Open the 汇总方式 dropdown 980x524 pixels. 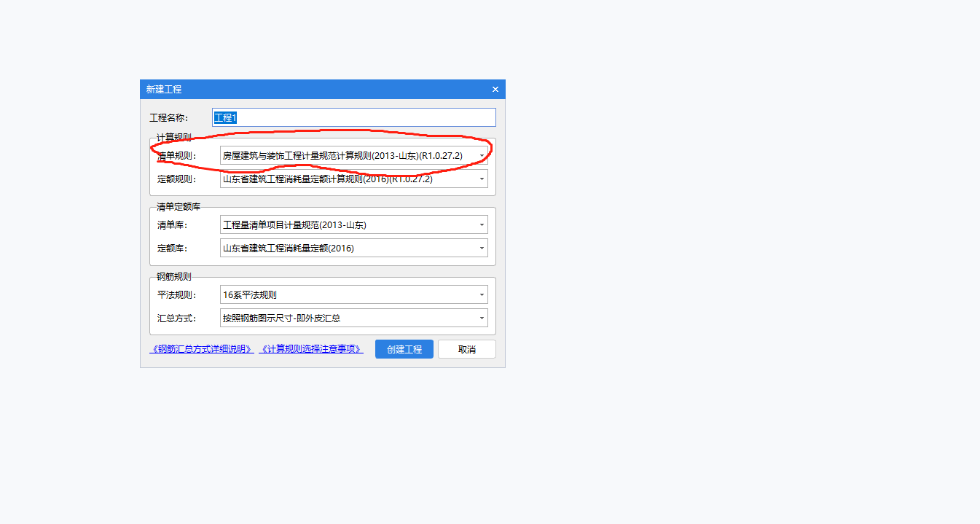[354, 318]
